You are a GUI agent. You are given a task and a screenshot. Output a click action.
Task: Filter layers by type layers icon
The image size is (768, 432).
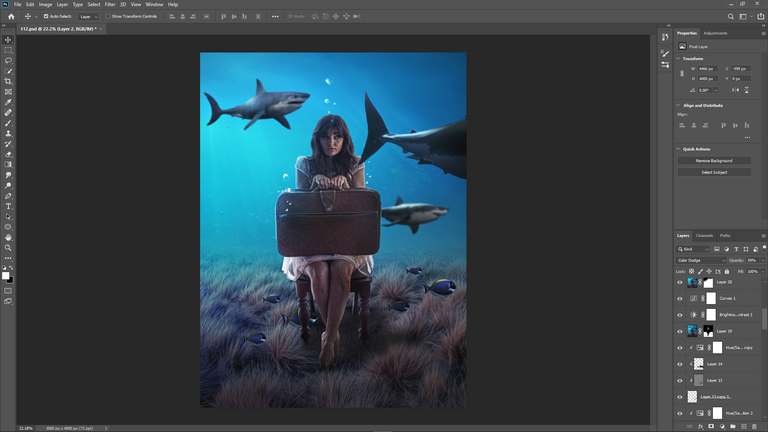coord(736,249)
